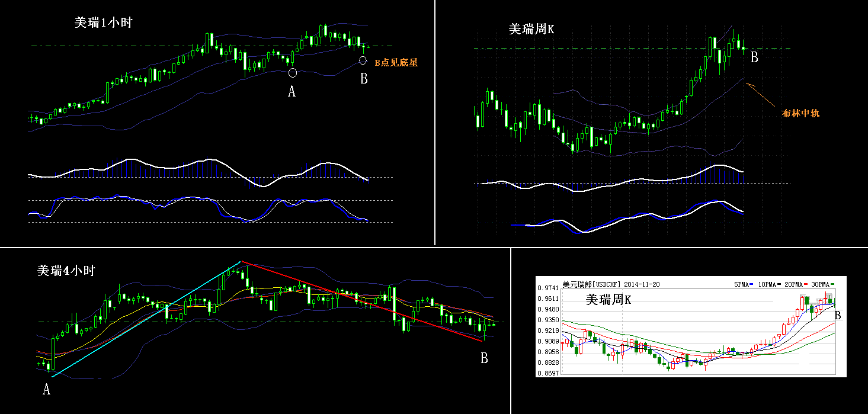Click the 美瑞1小时 chart title
Viewport: 868px width, 414px height.
(103, 24)
